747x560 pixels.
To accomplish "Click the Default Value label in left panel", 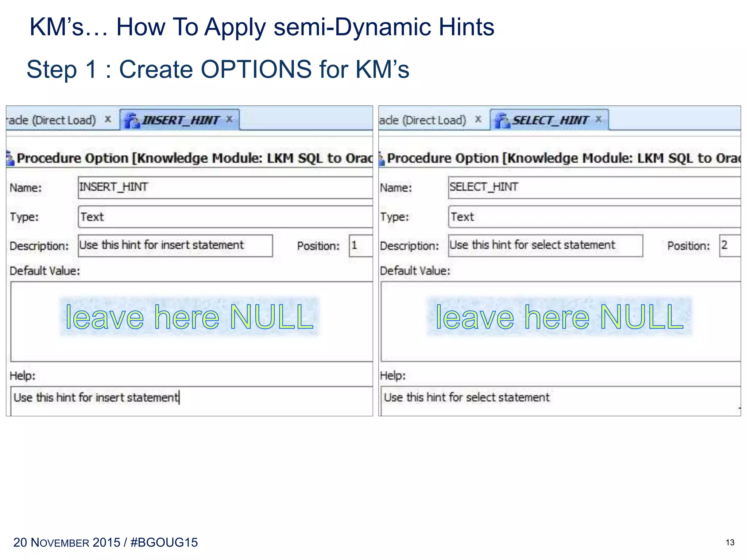I will 44,271.
